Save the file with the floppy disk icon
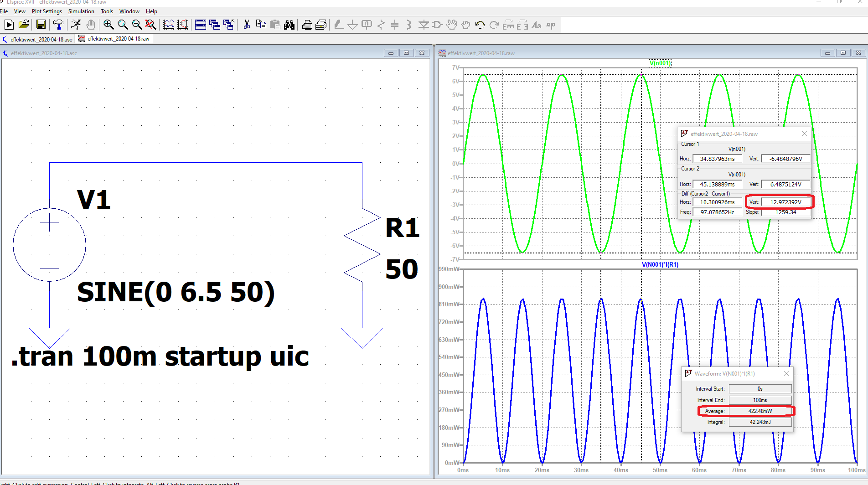 (41, 25)
